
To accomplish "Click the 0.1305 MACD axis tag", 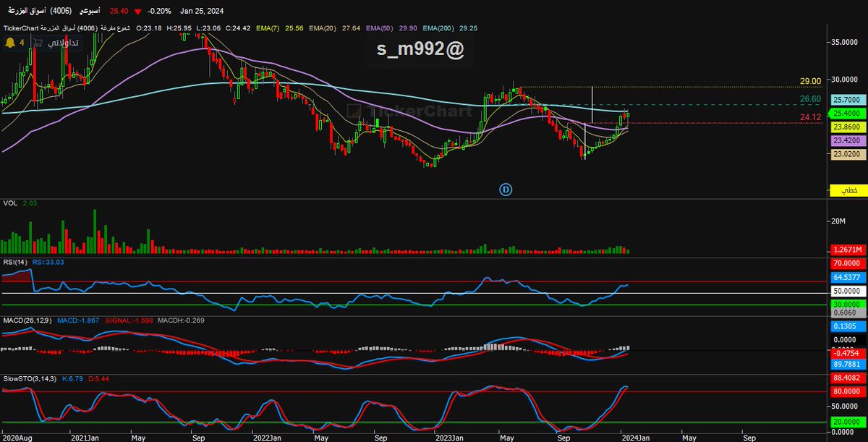I will pyautogui.click(x=848, y=326).
